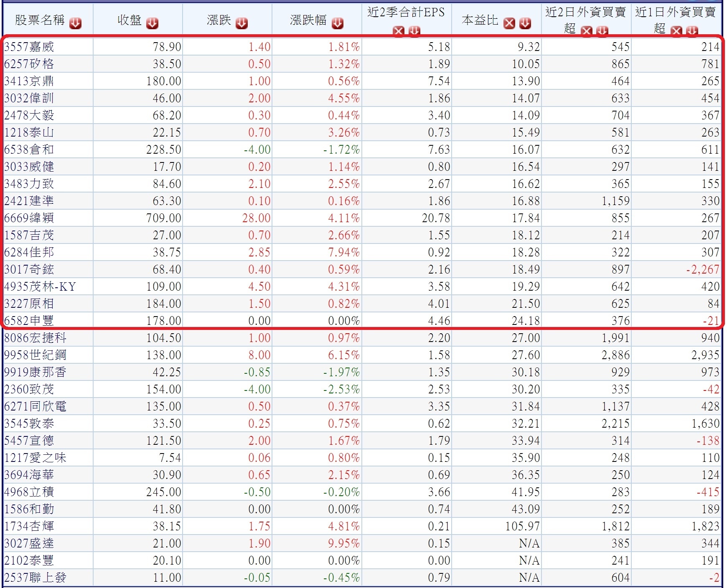Image resolution: width=727 pixels, height=588 pixels.
Task: Sort by 股票名稱 using its arrow icon
Action: point(76,23)
